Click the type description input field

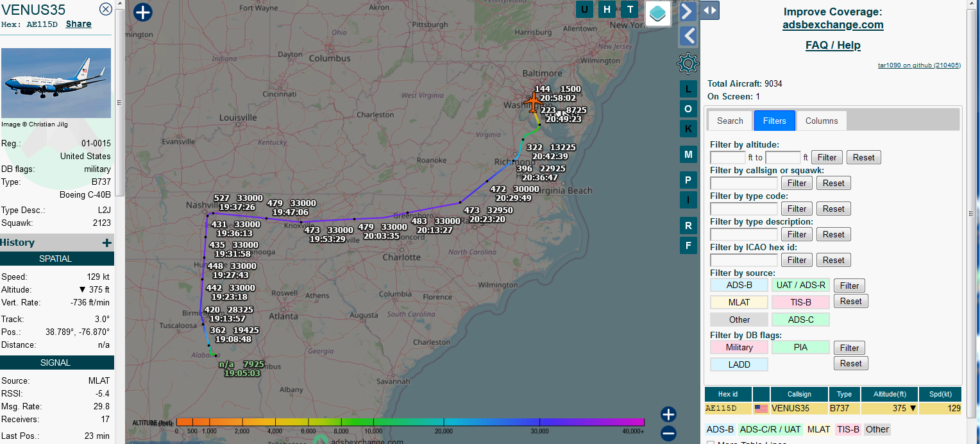(744, 234)
